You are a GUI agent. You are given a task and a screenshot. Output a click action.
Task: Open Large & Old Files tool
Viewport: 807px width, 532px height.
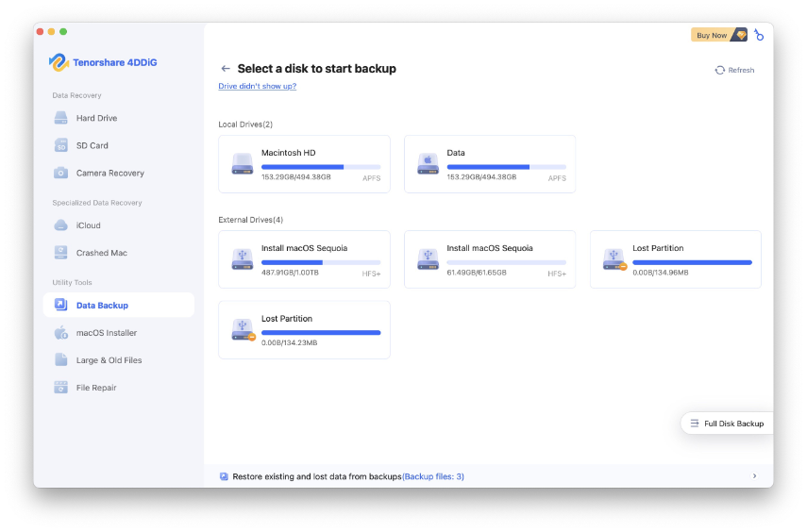coord(118,360)
